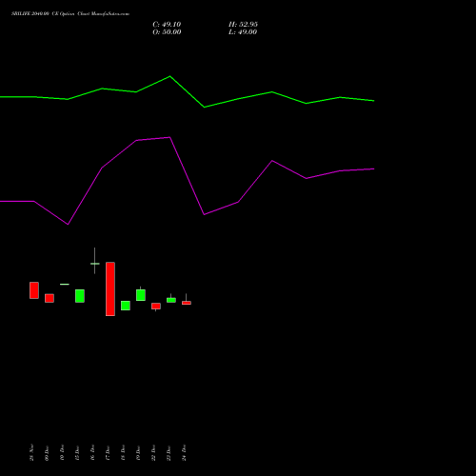This screenshot has height=476, width=476.
Task: Click the purple line's lowest dip
Action: pyautogui.click(x=68, y=225)
